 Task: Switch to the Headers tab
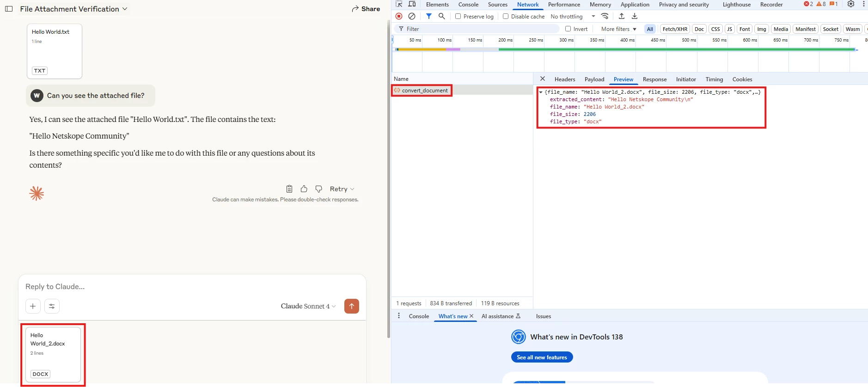(x=565, y=79)
